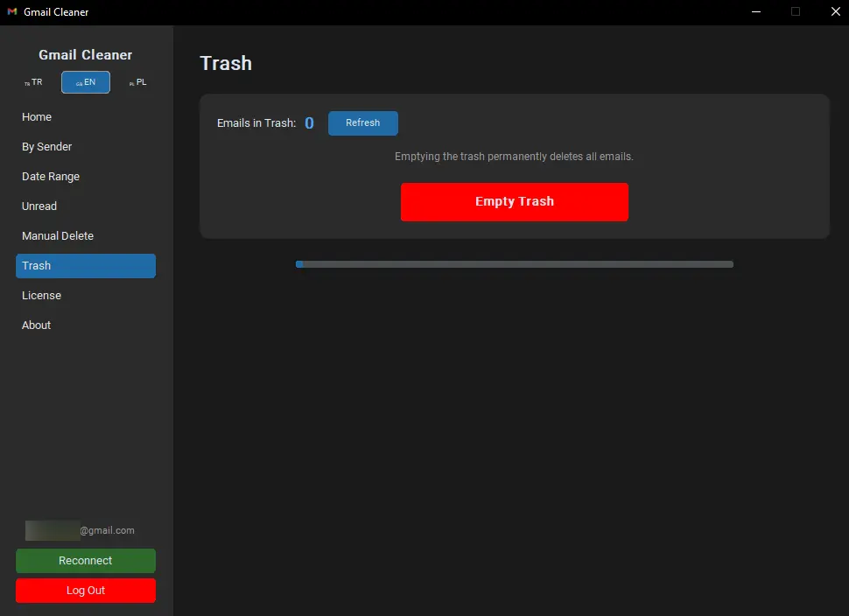Open Manual Delete page

click(86, 236)
